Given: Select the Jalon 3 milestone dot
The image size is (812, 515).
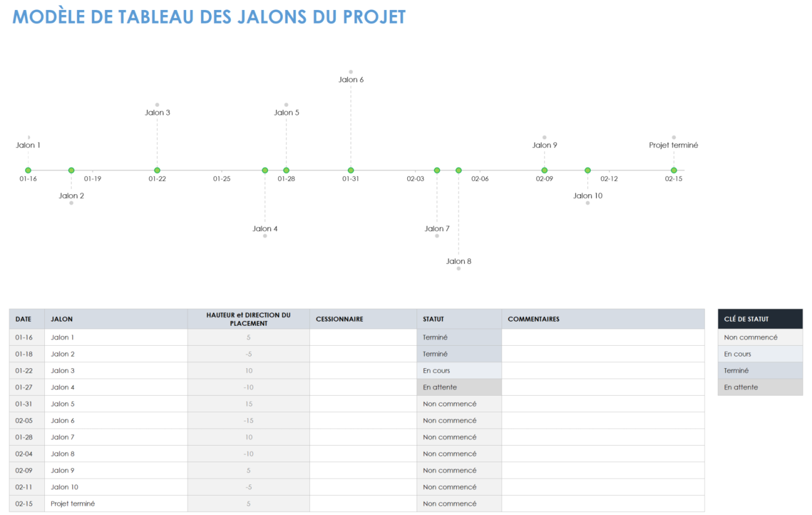Looking at the screenshot, I should point(157,170).
